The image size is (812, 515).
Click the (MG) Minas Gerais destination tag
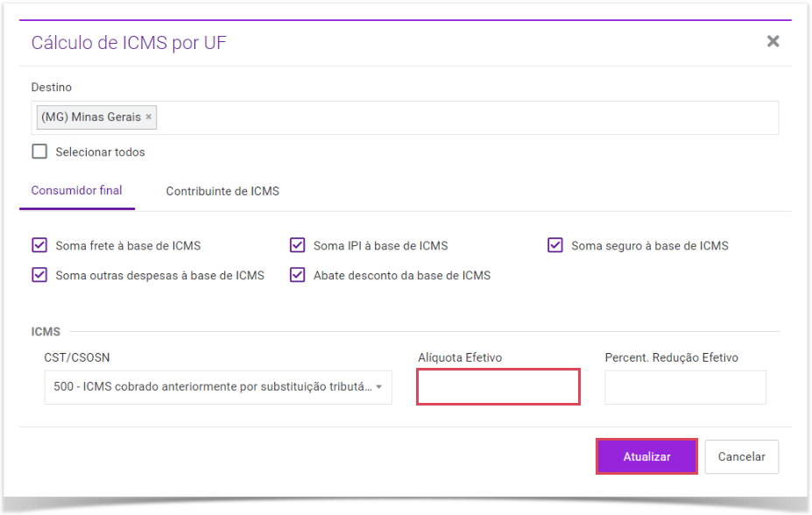click(91, 117)
